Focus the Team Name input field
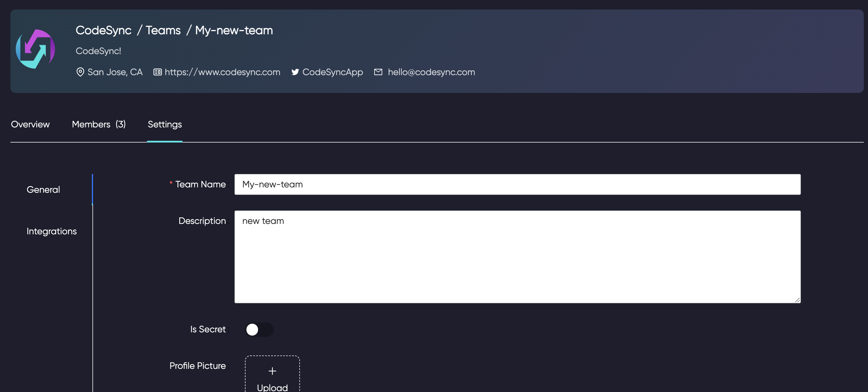 (518, 184)
